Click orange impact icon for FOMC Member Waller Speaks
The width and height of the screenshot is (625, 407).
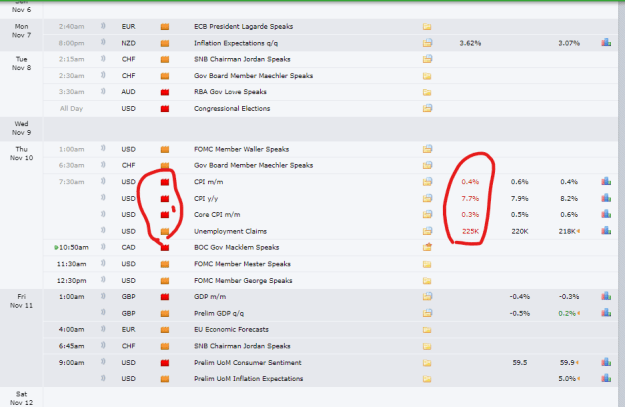[165, 149]
